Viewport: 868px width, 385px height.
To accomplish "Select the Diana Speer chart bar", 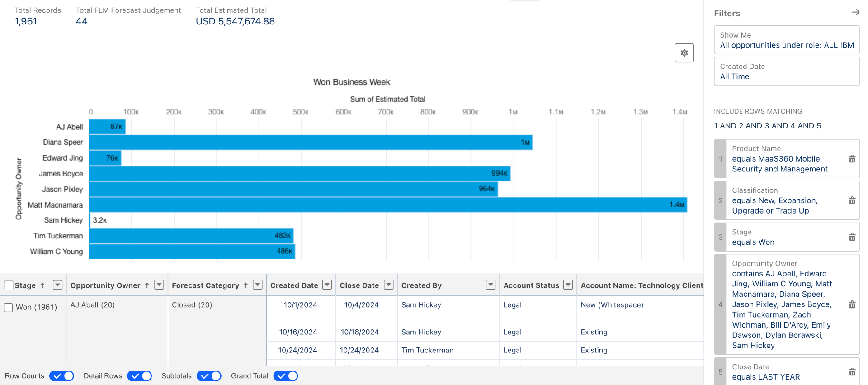I will pyautogui.click(x=311, y=142).
